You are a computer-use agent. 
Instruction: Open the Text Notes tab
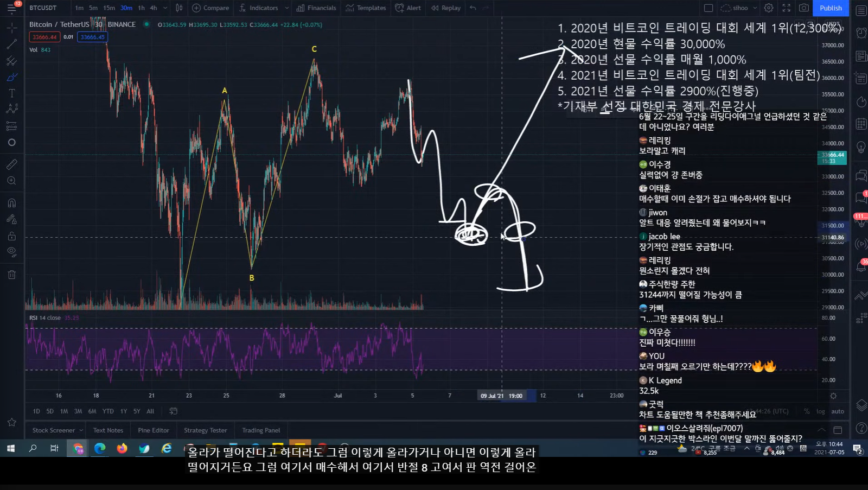tap(108, 430)
